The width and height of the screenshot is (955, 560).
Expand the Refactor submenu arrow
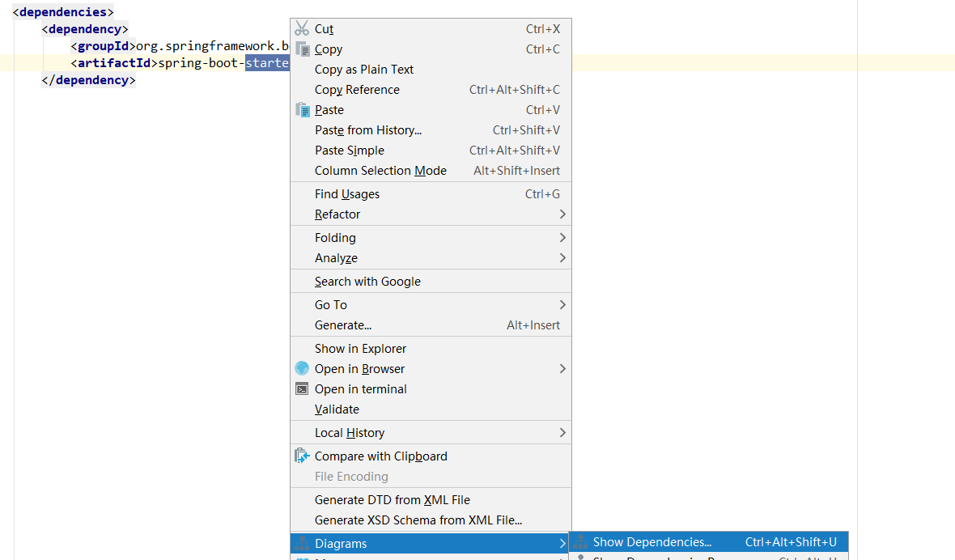pyautogui.click(x=562, y=214)
